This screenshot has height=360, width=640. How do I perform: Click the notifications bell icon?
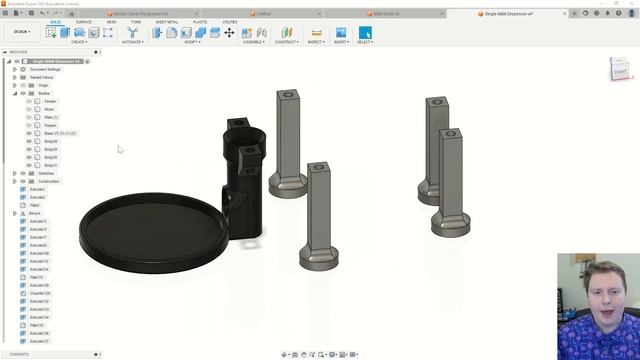607,13
